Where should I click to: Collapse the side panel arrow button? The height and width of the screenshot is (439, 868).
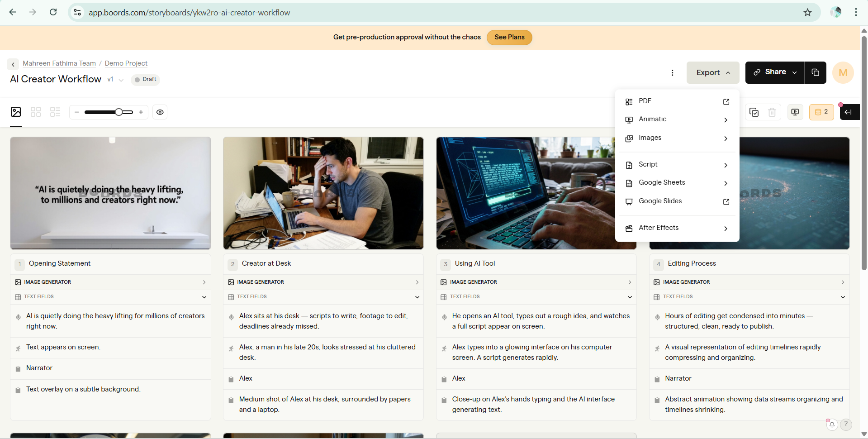(849, 112)
